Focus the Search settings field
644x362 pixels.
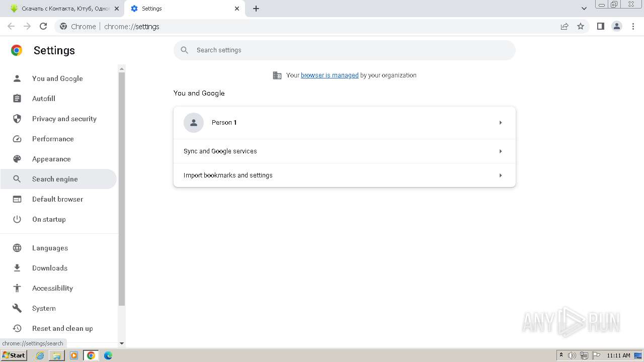(x=345, y=50)
